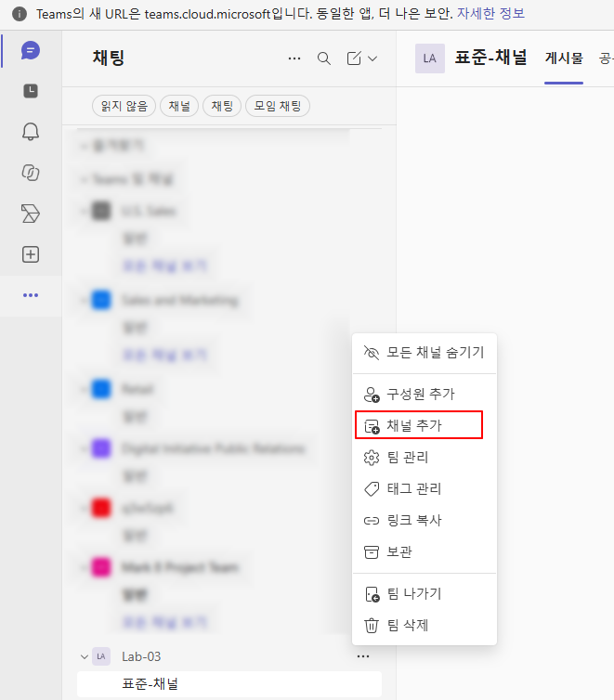The image size is (614, 700).
Task: Select 팀 나가기 menu item
Action: [425, 594]
